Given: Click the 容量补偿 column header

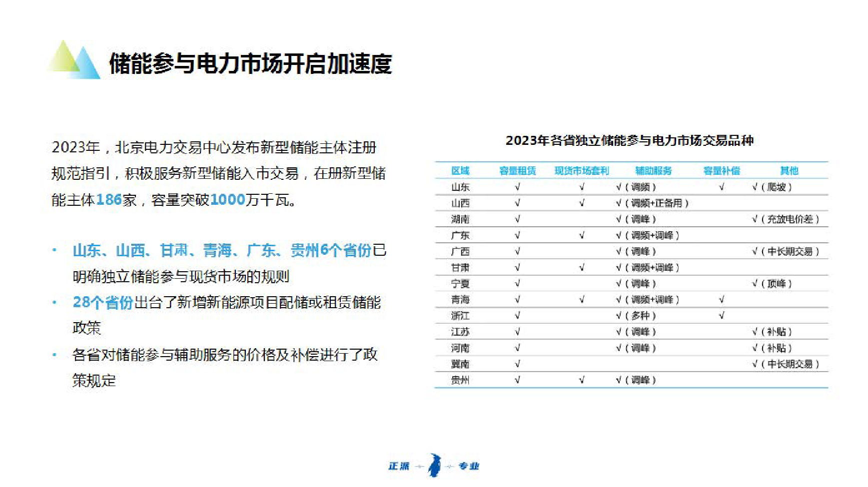Looking at the screenshot, I should [x=722, y=171].
